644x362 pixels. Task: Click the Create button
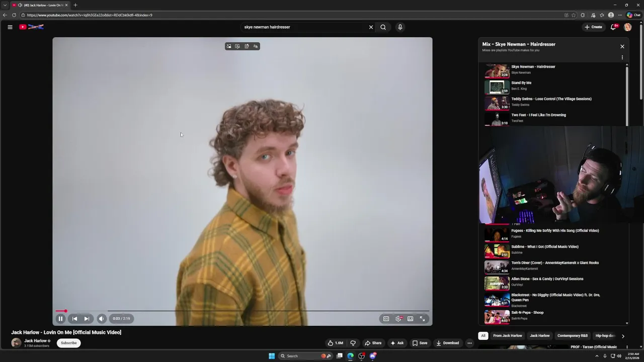[593, 27]
